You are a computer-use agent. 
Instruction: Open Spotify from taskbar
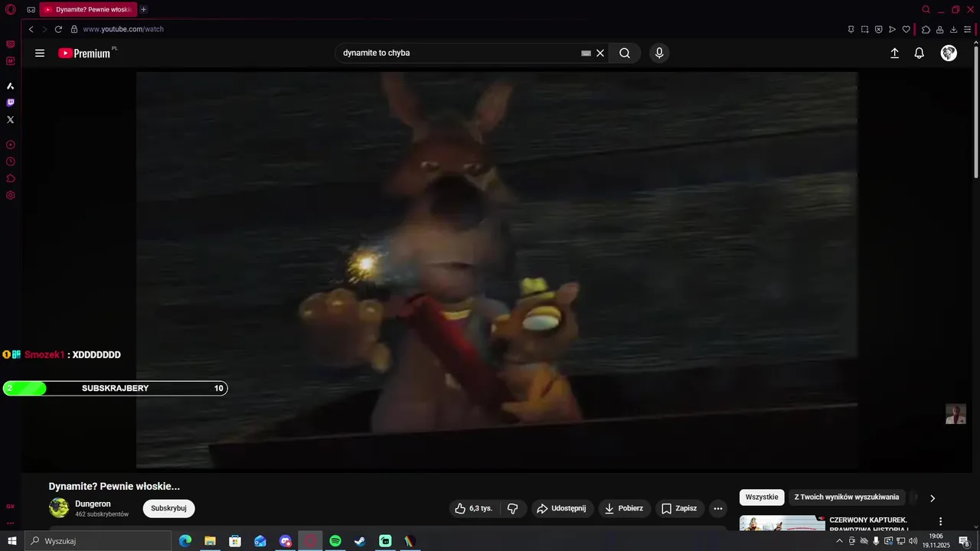(x=335, y=541)
